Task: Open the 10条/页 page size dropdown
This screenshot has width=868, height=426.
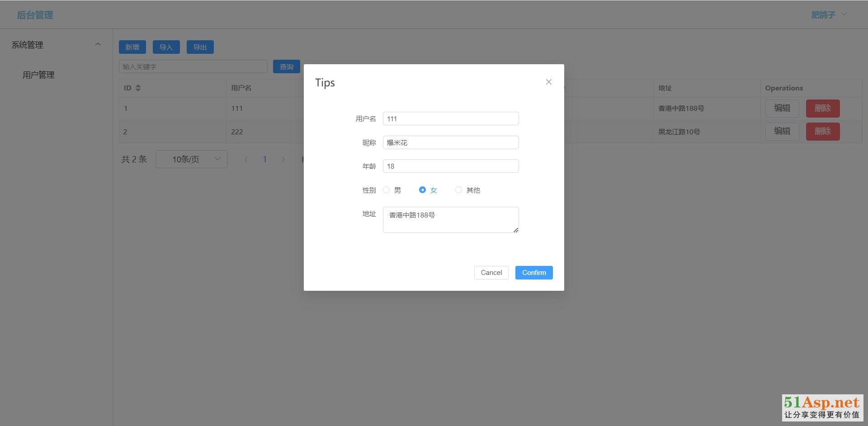Action: 192,159
